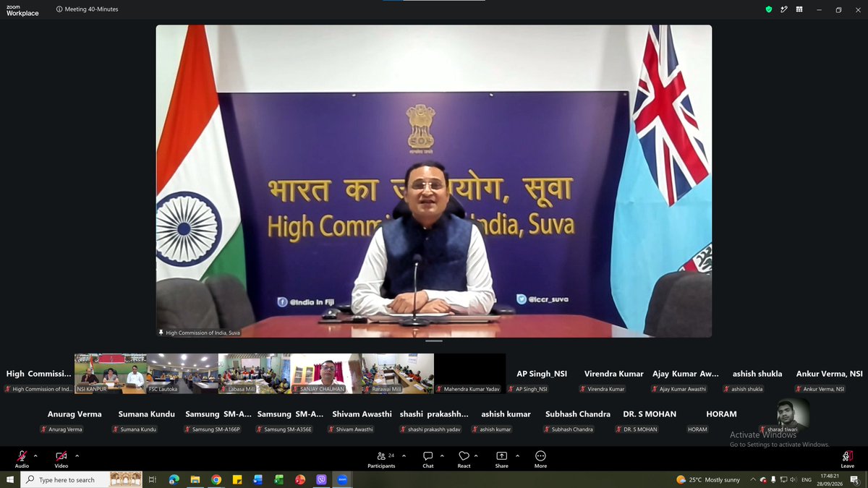Open clock and calendar showing 17:48:21
868x488 pixels.
point(830,479)
